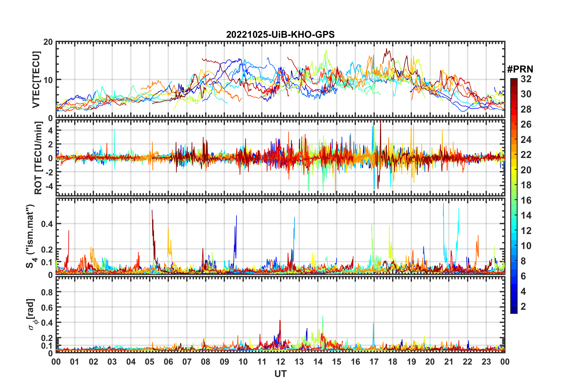Image resolution: width=561 pixels, height=392 pixels.
Task: Click the ROT [TECU/min] y-axis label
Action: [38, 158]
